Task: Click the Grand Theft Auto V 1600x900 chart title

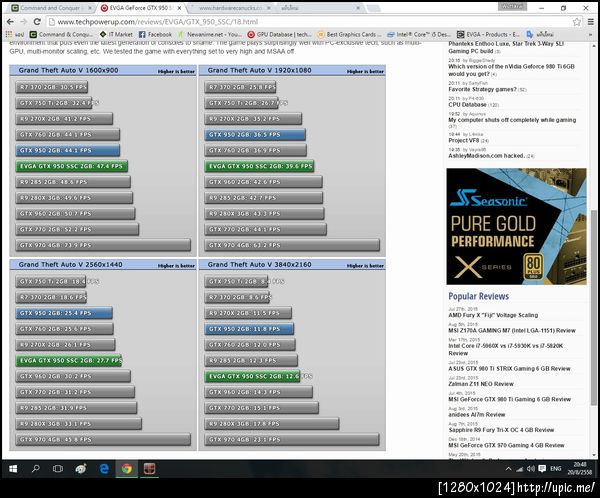Action: tap(68, 70)
